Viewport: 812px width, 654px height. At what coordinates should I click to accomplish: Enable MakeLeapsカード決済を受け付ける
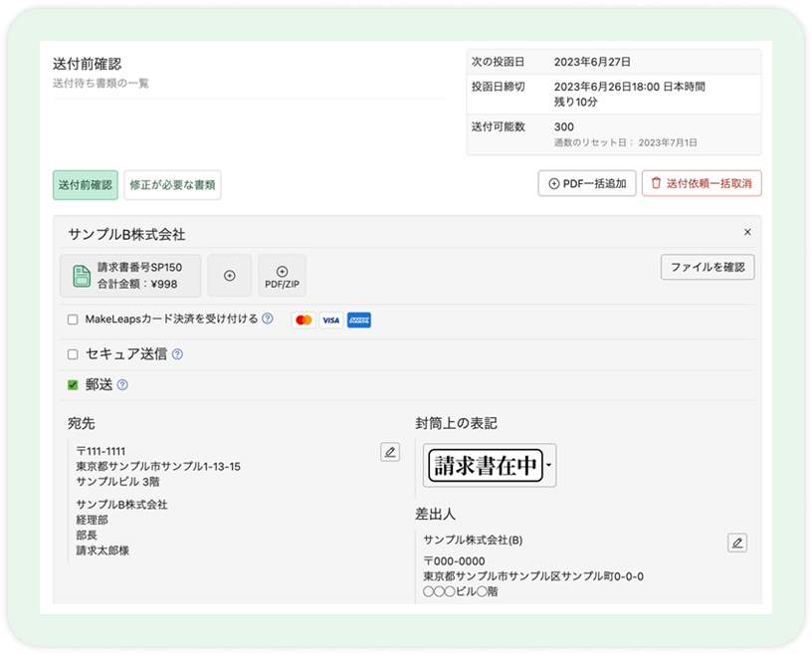(72, 320)
